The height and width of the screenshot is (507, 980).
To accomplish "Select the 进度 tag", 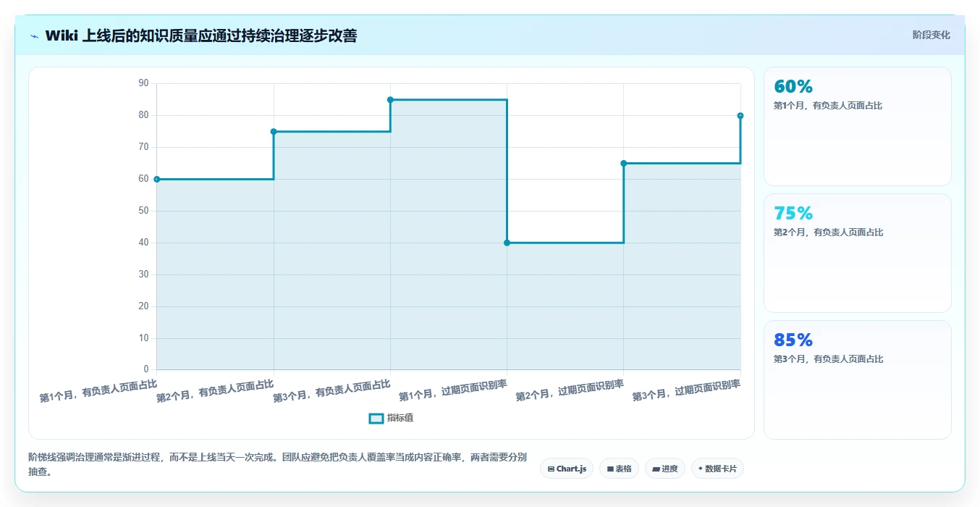I will [x=665, y=469].
